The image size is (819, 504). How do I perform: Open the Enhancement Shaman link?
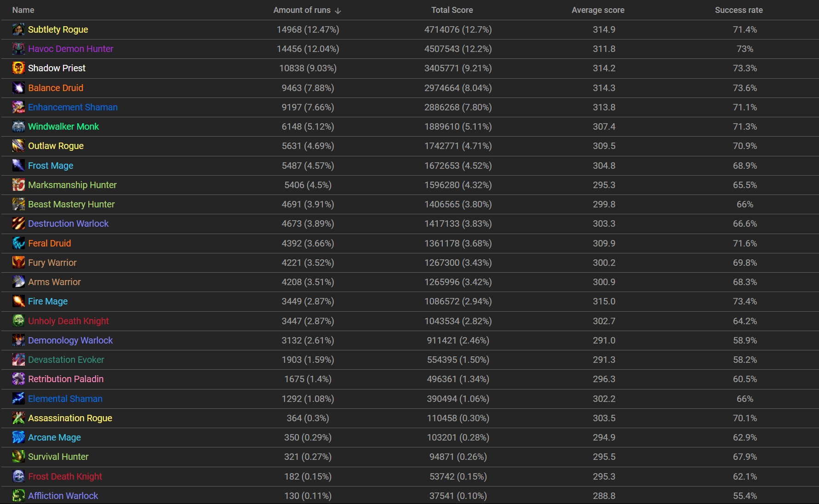point(73,107)
